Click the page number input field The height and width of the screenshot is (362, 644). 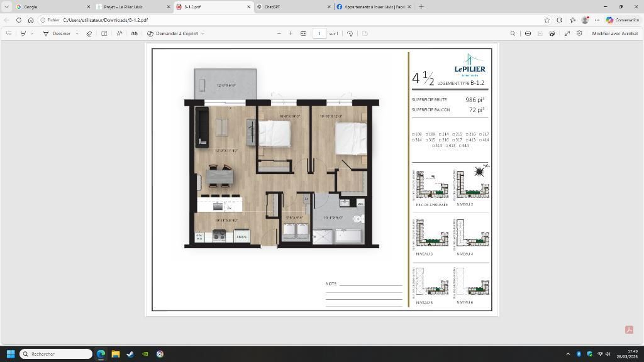pos(319,33)
